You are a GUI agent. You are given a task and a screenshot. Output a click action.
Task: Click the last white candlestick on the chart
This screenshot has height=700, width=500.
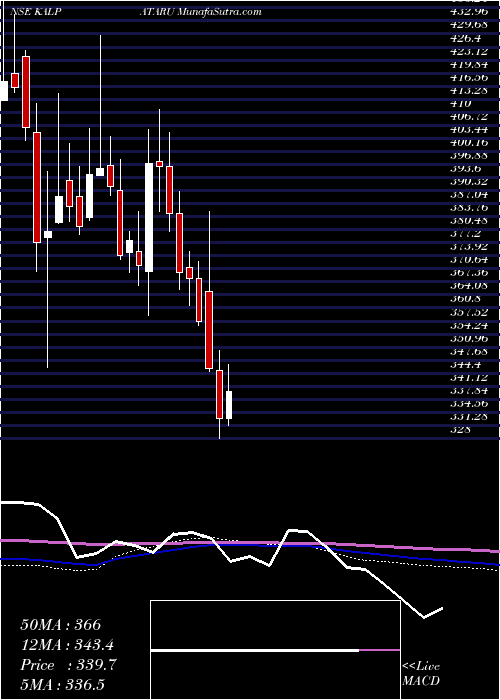(229, 405)
